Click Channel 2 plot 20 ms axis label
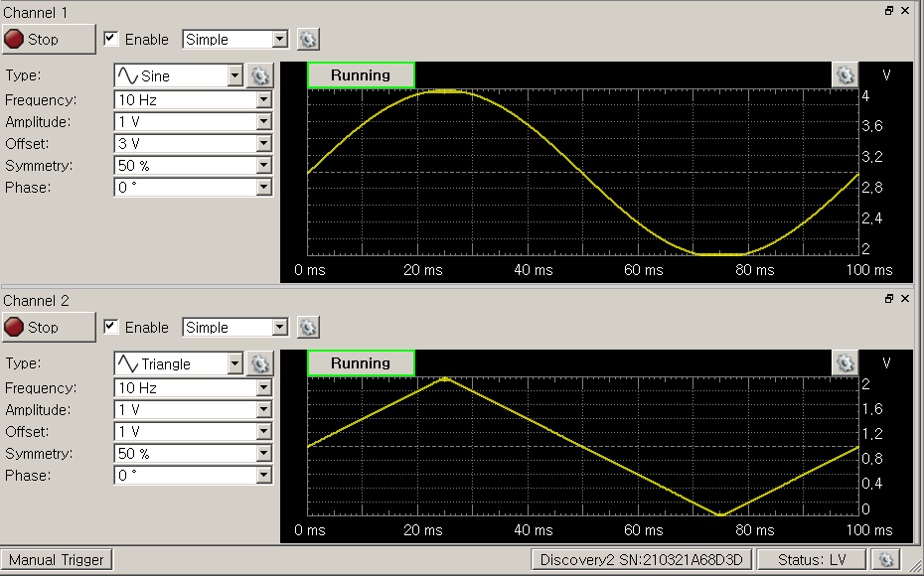924x576 pixels. [x=423, y=530]
